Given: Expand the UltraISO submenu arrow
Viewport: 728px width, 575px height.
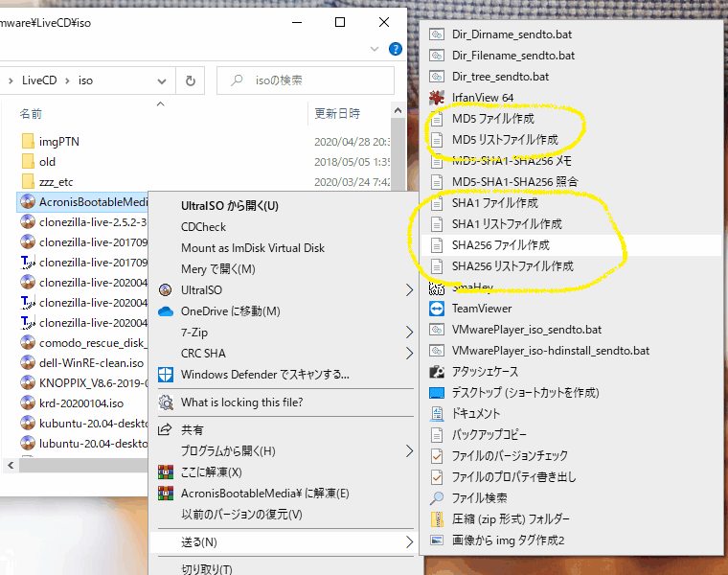Looking at the screenshot, I should (409, 289).
